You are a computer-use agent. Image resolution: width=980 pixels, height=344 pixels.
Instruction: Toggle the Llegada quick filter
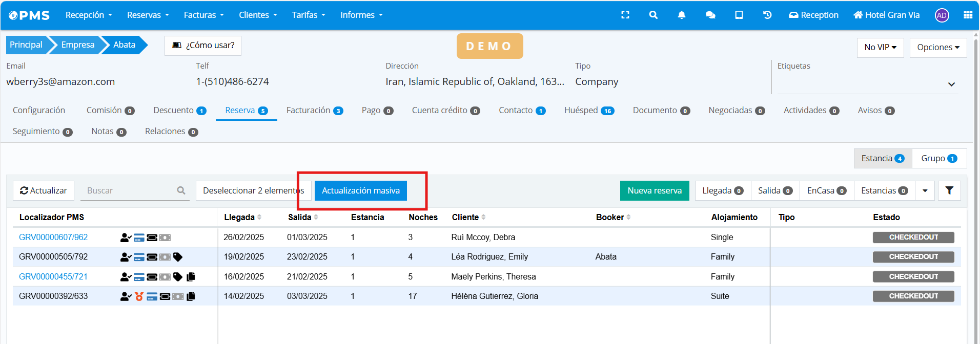coord(722,190)
